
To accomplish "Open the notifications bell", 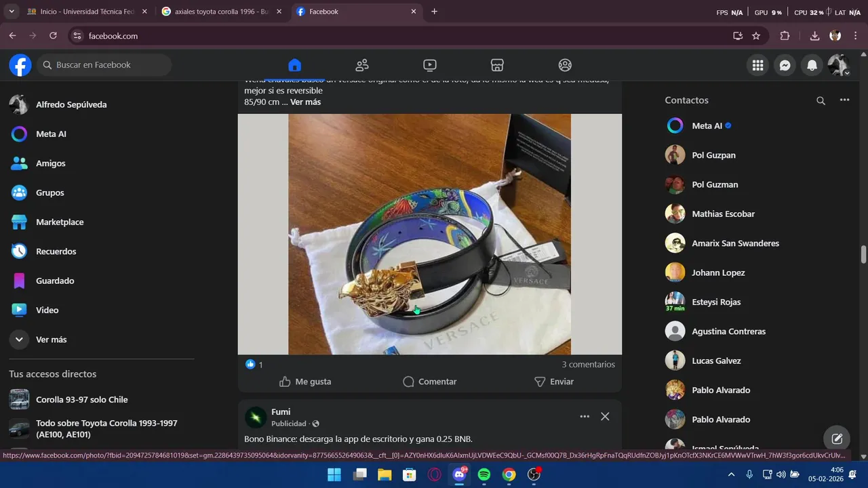I will 812,65.
